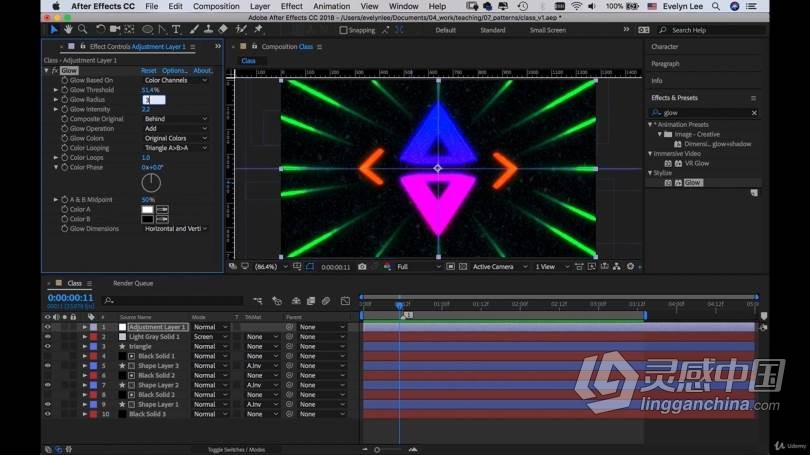810x455 pixels.
Task: Click the Glow Radius stopwatch icon
Action: (x=65, y=100)
